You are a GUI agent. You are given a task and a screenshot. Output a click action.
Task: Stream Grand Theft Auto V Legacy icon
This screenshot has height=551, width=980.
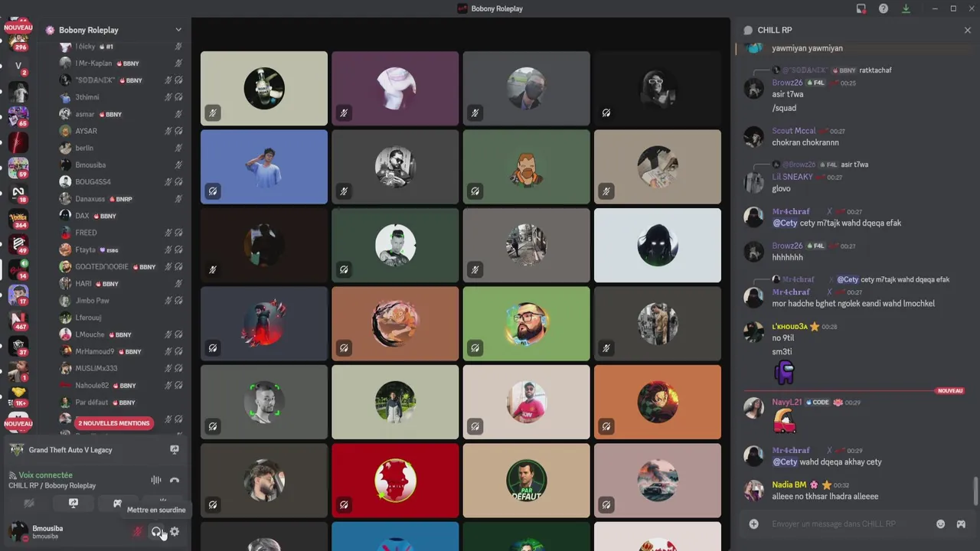(x=175, y=450)
